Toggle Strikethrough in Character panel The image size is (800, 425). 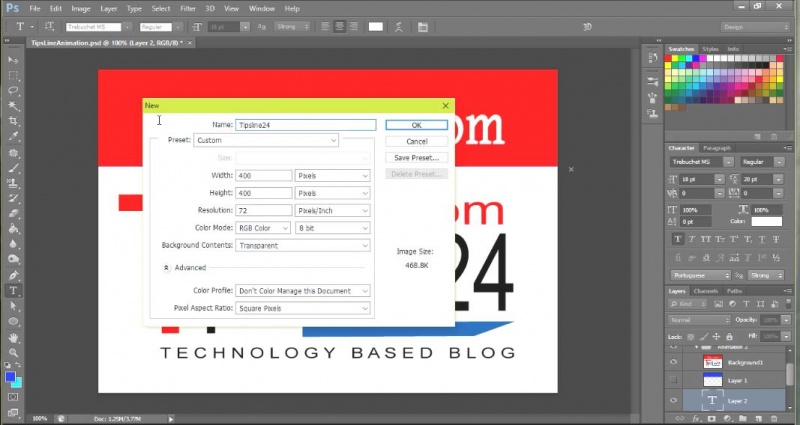point(776,239)
